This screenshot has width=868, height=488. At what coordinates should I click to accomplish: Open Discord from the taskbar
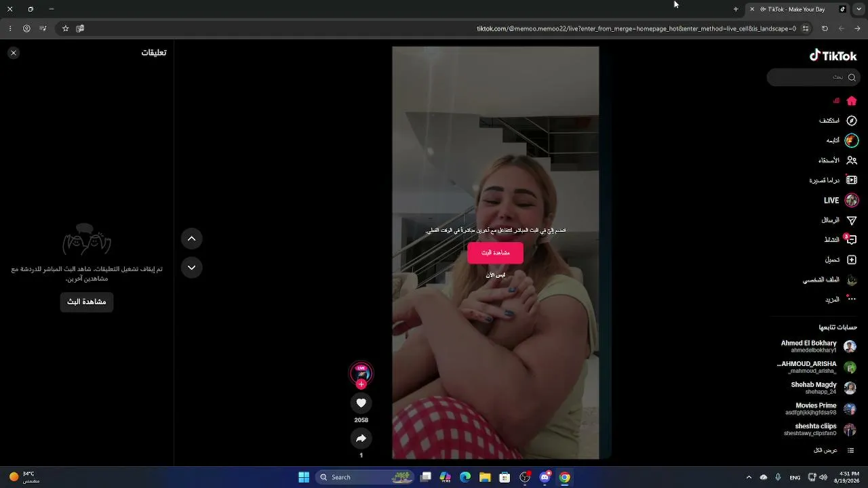coord(545,477)
